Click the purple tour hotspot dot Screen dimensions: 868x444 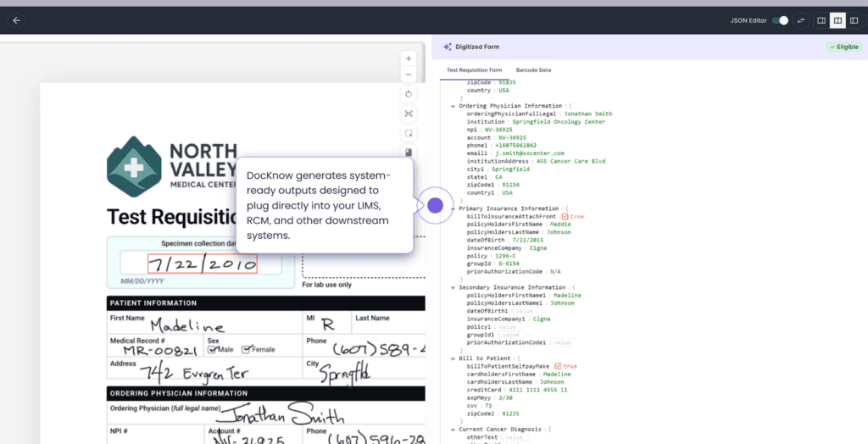435,205
